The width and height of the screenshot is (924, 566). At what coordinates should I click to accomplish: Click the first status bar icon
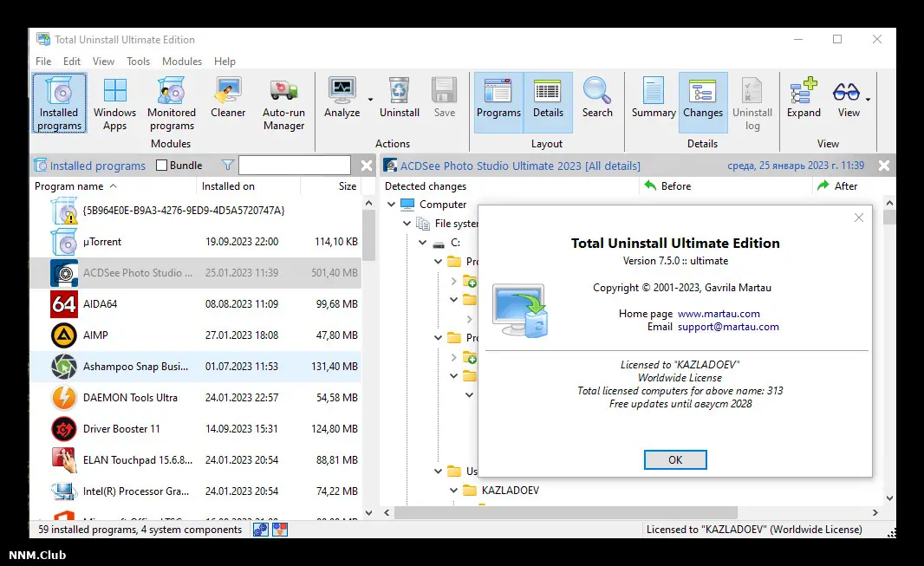point(260,530)
